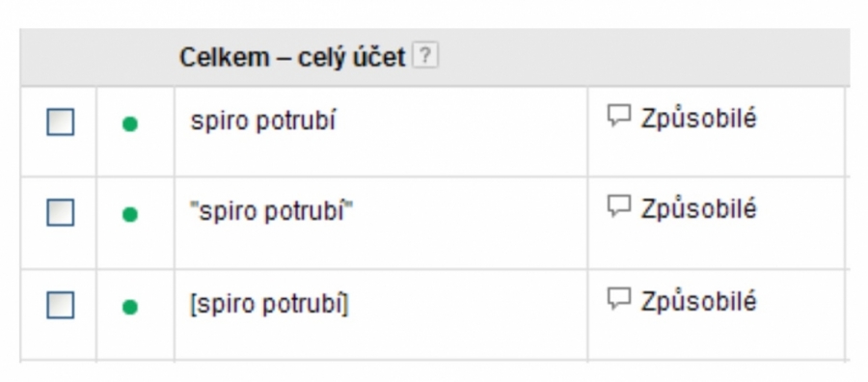
Task: Edit the broad match keyword spiro potrubí
Action: [263, 122]
